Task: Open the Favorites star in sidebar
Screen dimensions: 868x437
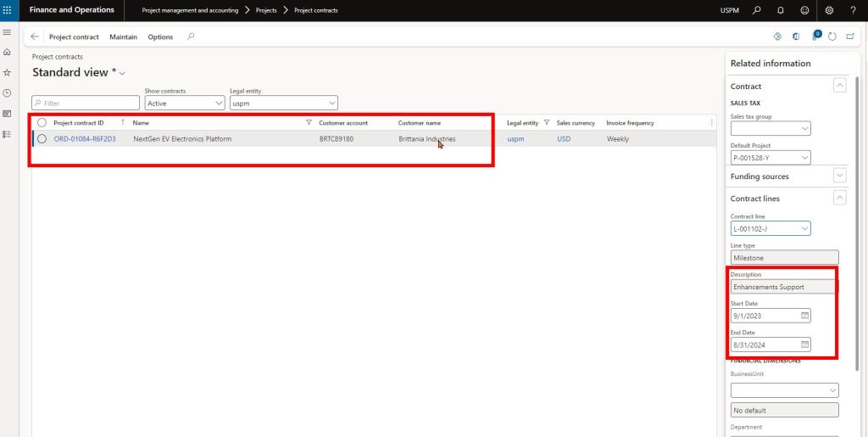Action: (7, 73)
